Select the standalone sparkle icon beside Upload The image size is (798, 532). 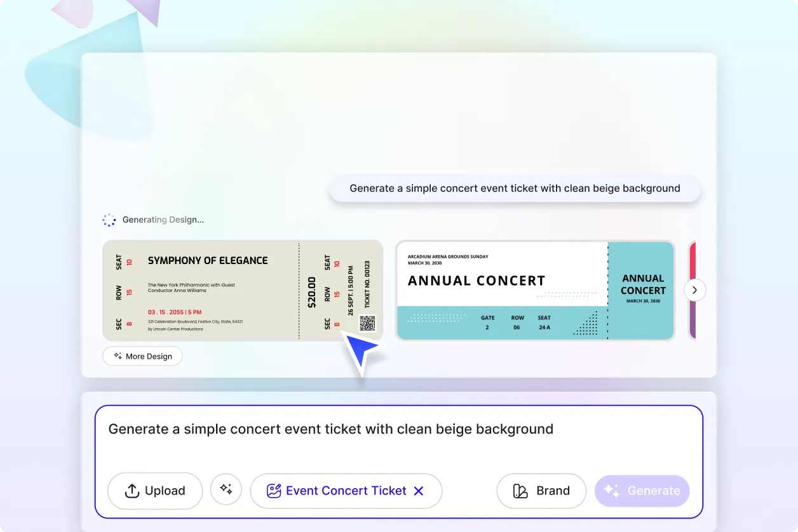[x=226, y=489]
